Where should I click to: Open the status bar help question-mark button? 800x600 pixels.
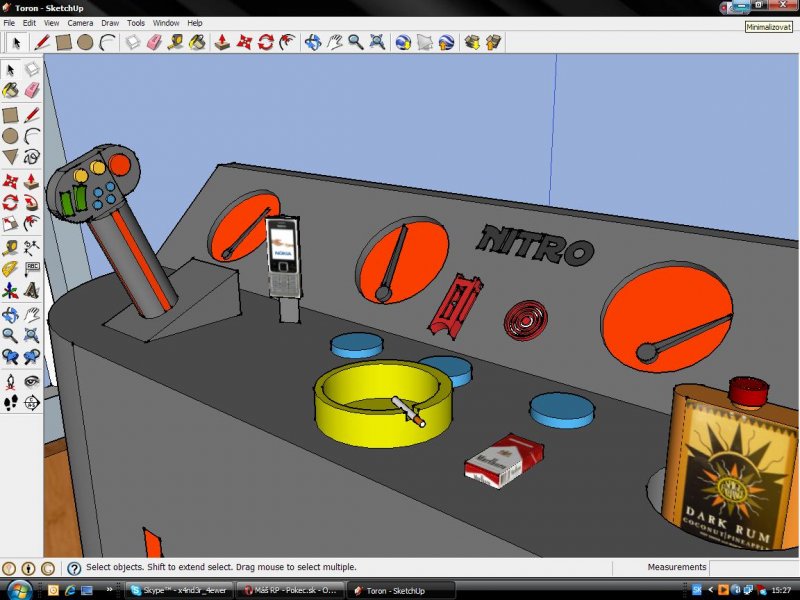tap(74, 568)
